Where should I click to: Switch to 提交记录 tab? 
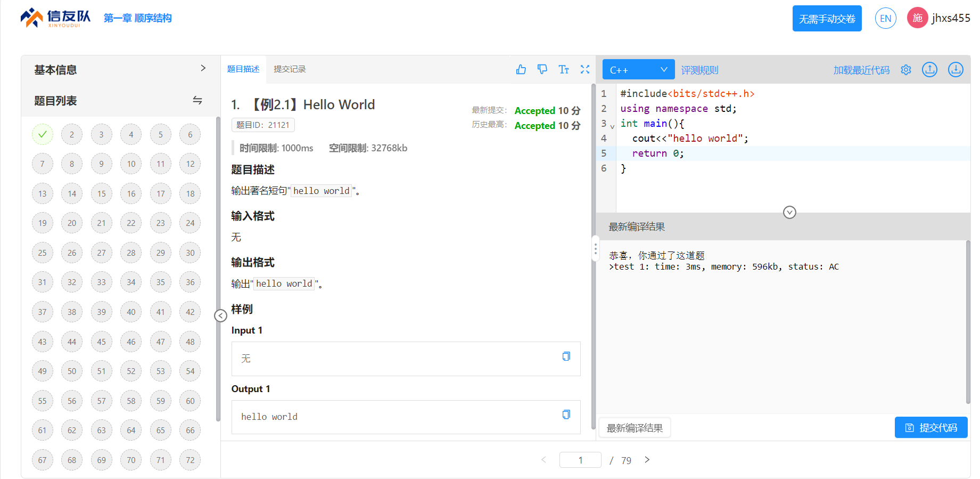[x=290, y=69]
